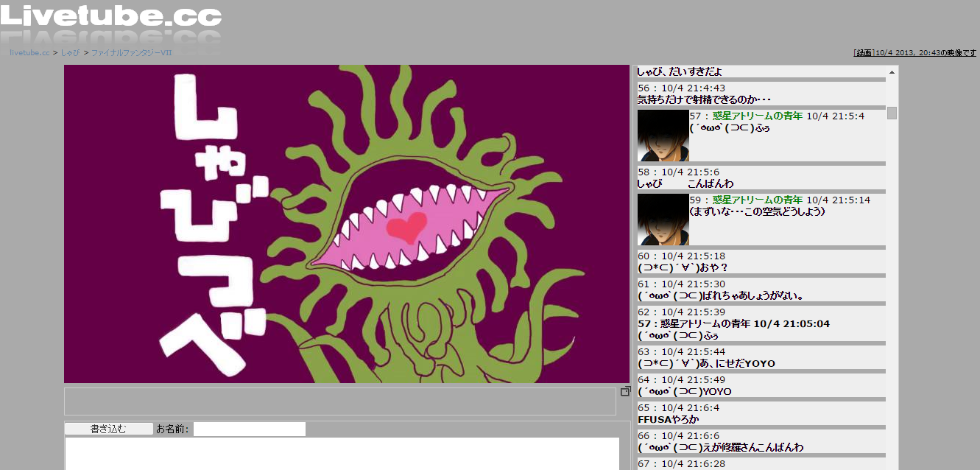Click the scroll-up arrow in the chat panel
This screenshot has height=470, width=980.
892,72
